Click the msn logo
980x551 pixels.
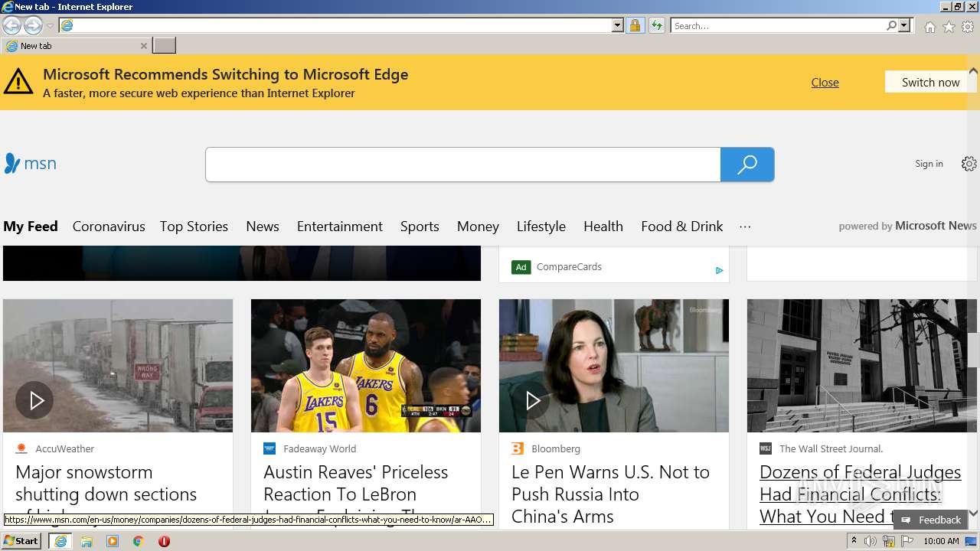[x=30, y=163]
